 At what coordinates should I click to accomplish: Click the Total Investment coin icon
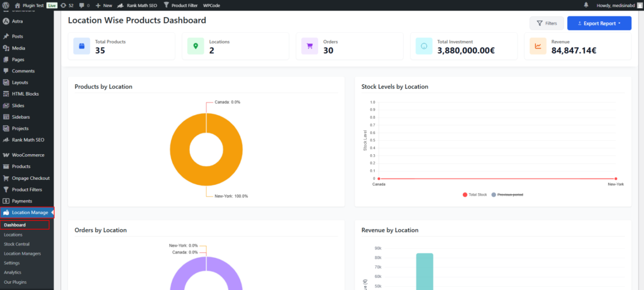(x=424, y=46)
